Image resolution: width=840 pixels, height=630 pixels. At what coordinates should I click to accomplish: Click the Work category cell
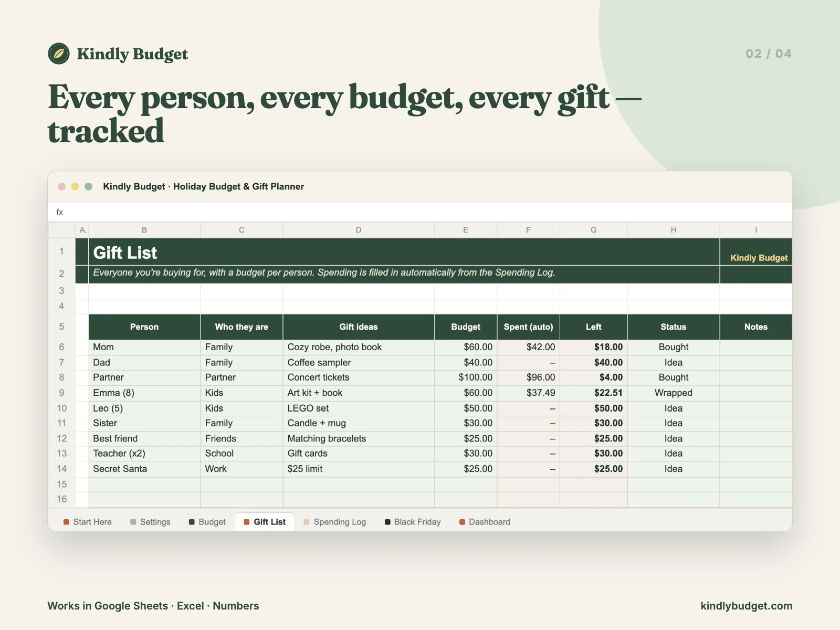click(x=241, y=469)
